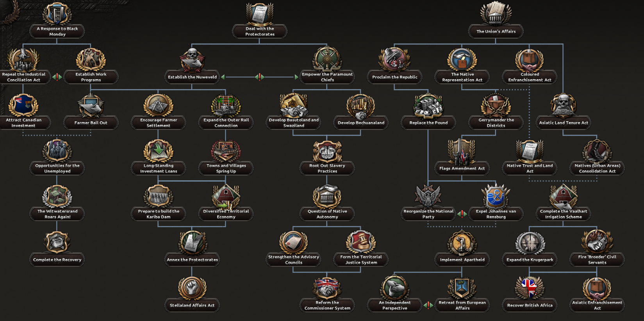Select The Native Representation Act icon
Viewport: 644px width, 321px height.
coord(462,59)
